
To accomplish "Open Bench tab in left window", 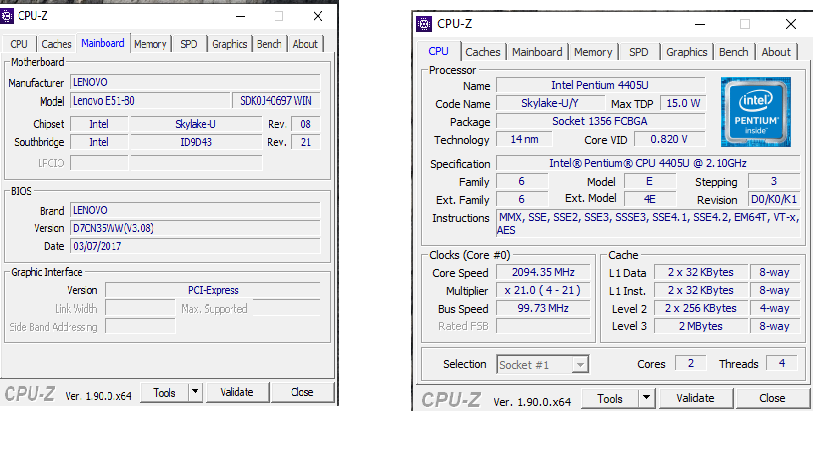I will point(269,44).
